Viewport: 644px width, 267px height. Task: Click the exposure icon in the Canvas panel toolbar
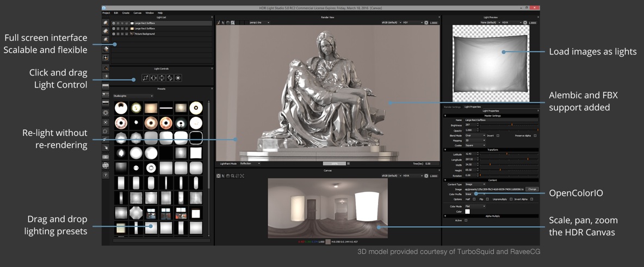click(x=426, y=176)
